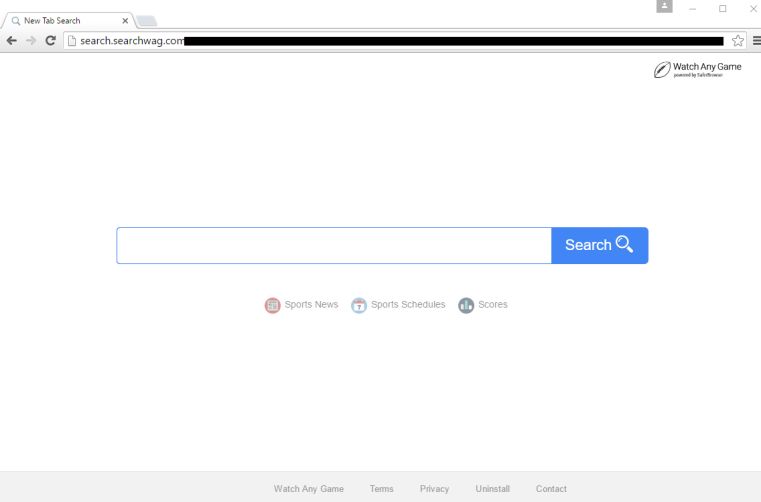Go back with the browser back arrow
This screenshot has height=502, width=761.
12,41
